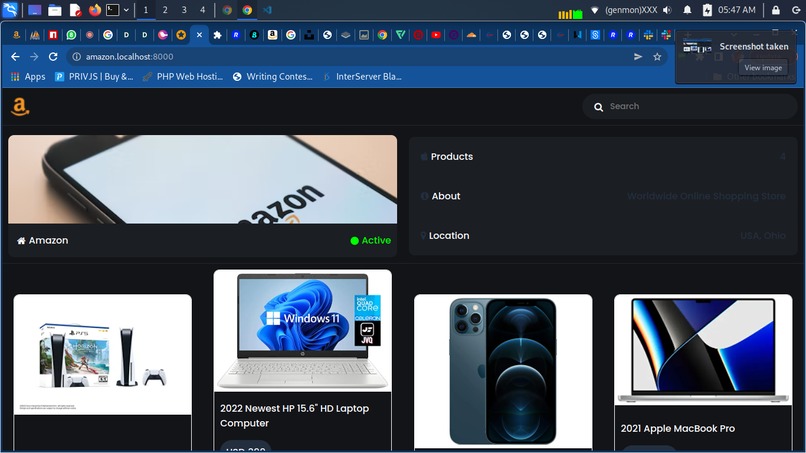The image size is (806, 453).
Task: Switch to workspace 2
Action: click(165, 10)
